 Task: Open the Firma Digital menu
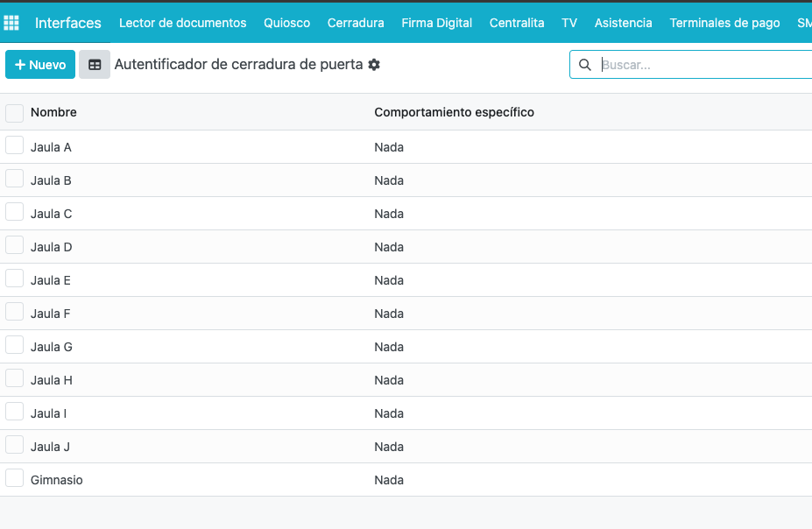pos(436,23)
